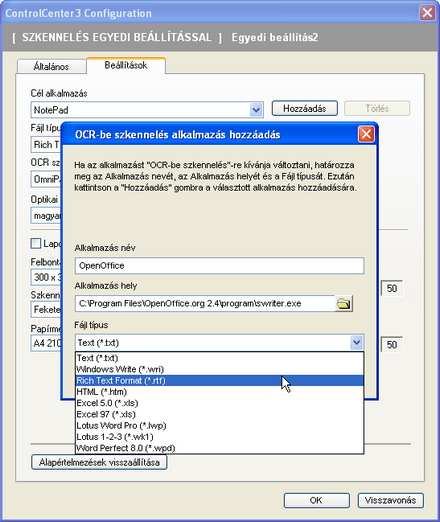Click the Visszavonás button
Screen dimensions: 440x522
(390, 500)
